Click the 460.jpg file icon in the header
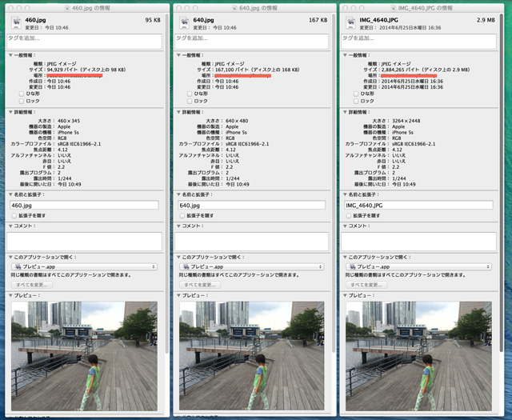 click(x=16, y=21)
